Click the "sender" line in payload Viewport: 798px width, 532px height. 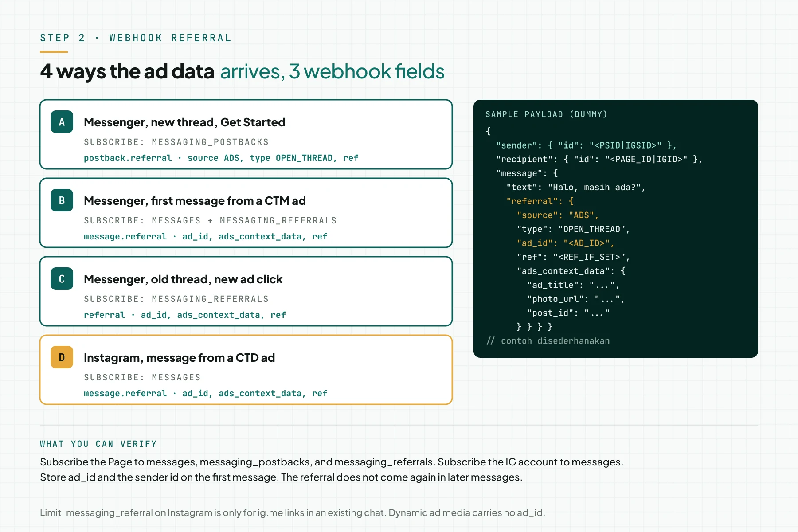pos(586,145)
